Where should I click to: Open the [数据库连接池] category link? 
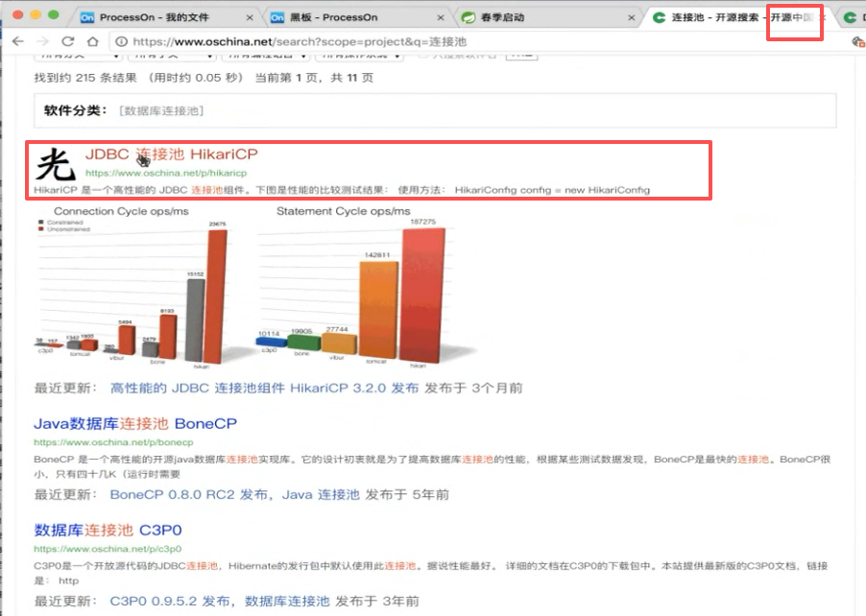(161, 111)
